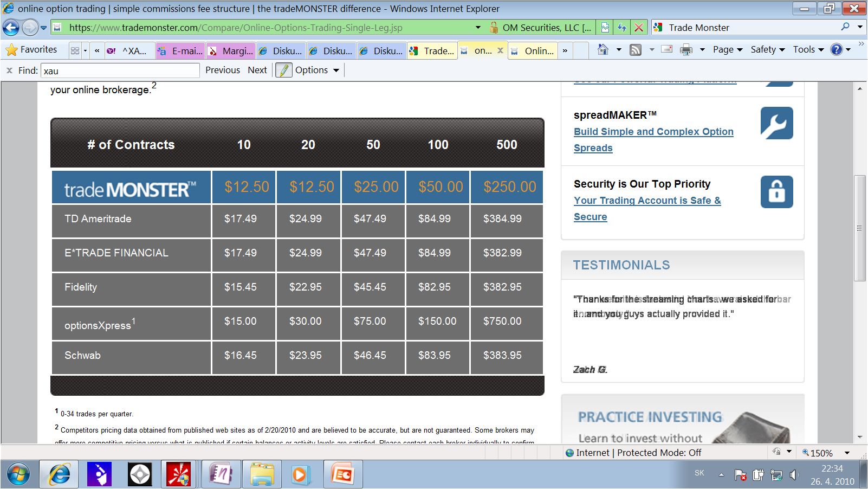The width and height of the screenshot is (868, 489).
Task: Switch to the Onlin... tab
Action: pyautogui.click(x=533, y=51)
